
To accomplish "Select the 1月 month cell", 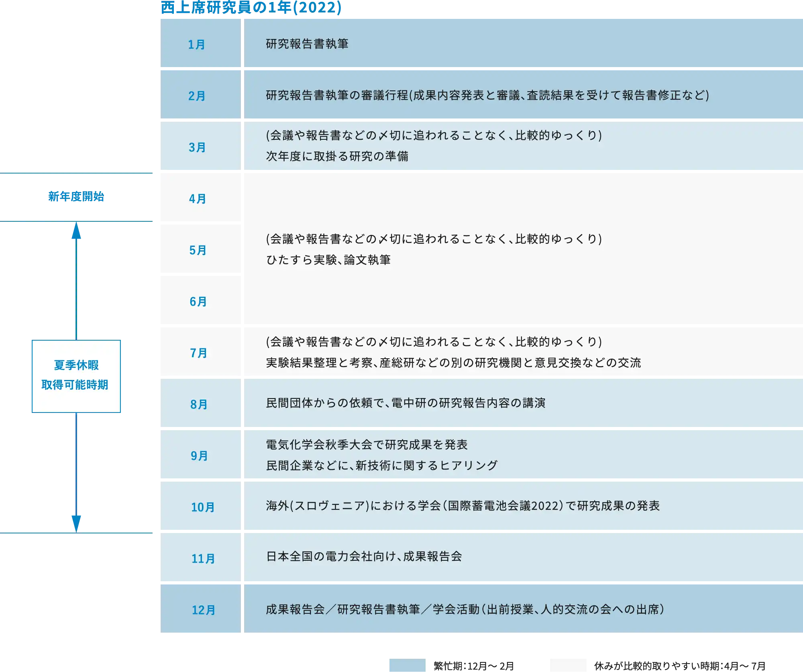I will [201, 43].
